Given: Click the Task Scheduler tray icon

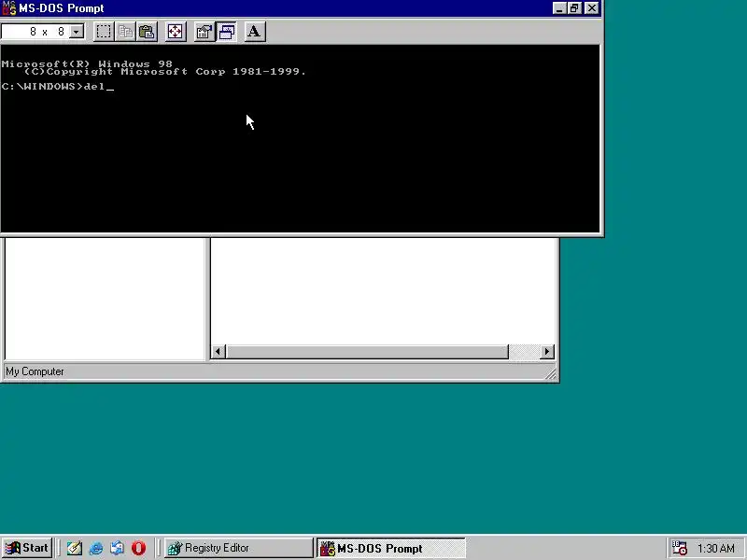Looking at the screenshot, I should click(680, 548).
